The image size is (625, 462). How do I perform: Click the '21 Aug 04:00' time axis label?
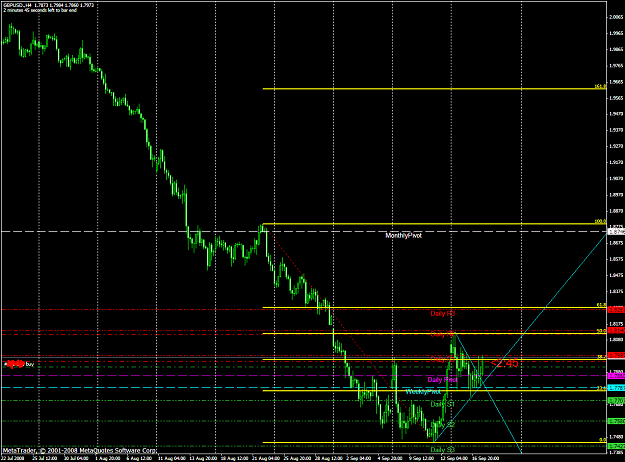pos(266,458)
